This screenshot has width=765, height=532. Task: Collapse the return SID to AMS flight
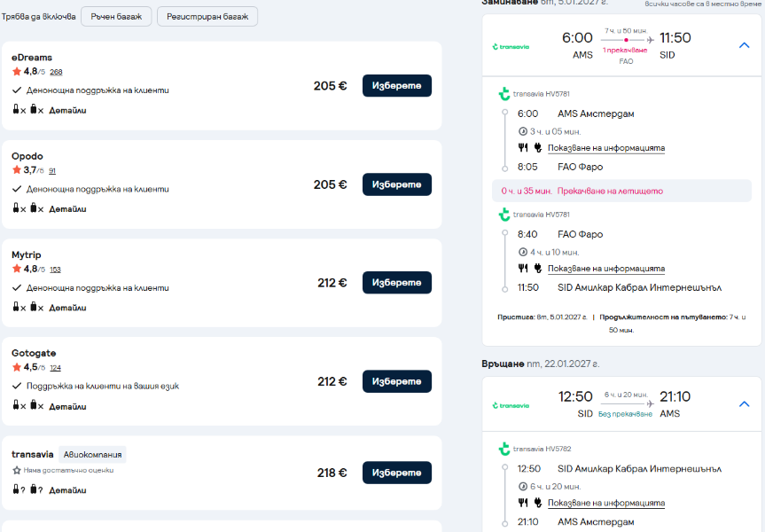click(744, 404)
